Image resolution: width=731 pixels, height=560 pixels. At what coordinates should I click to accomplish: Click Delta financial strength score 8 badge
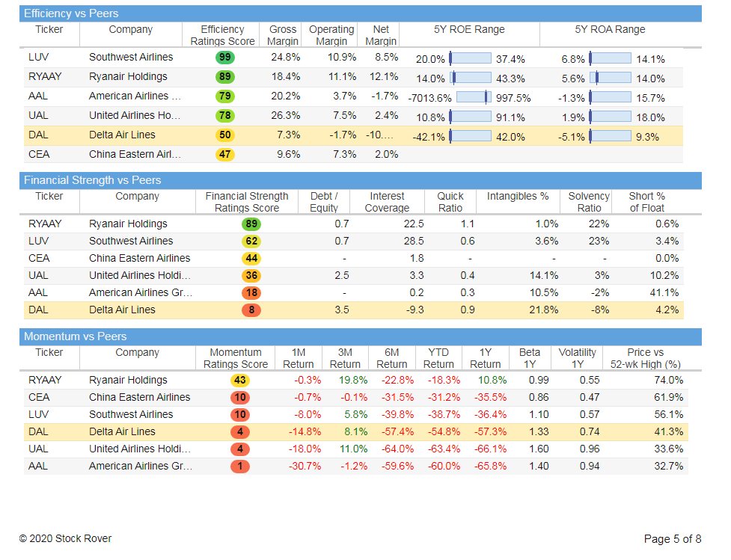[251, 310]
